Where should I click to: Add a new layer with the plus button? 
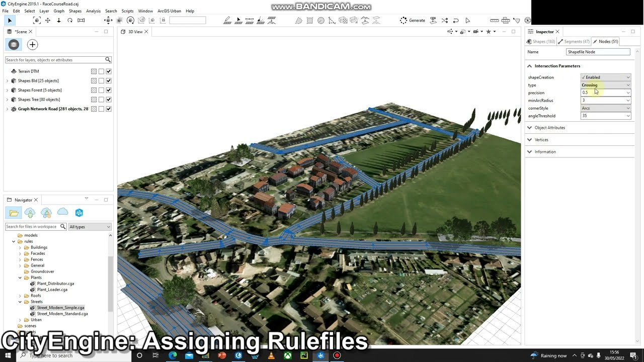pos(32,45)
